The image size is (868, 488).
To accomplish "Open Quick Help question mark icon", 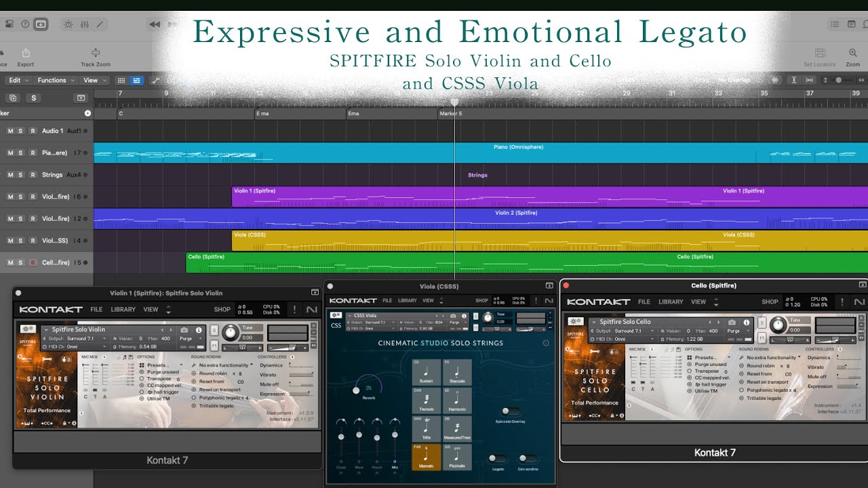I will [x=25, y=24].
